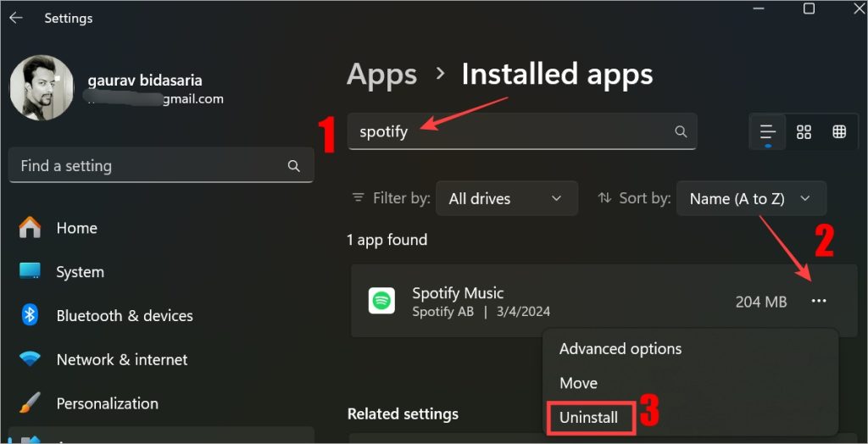Expand the All drives filter dropdown
The image size is (868, 444).
pyautogui.click(x=507, y=198)
